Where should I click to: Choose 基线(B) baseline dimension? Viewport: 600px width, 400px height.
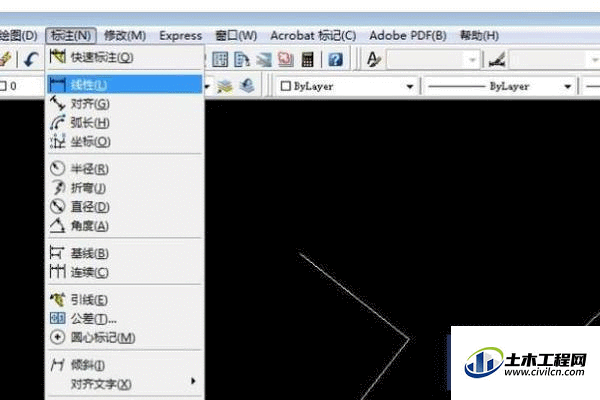[125, 253]
